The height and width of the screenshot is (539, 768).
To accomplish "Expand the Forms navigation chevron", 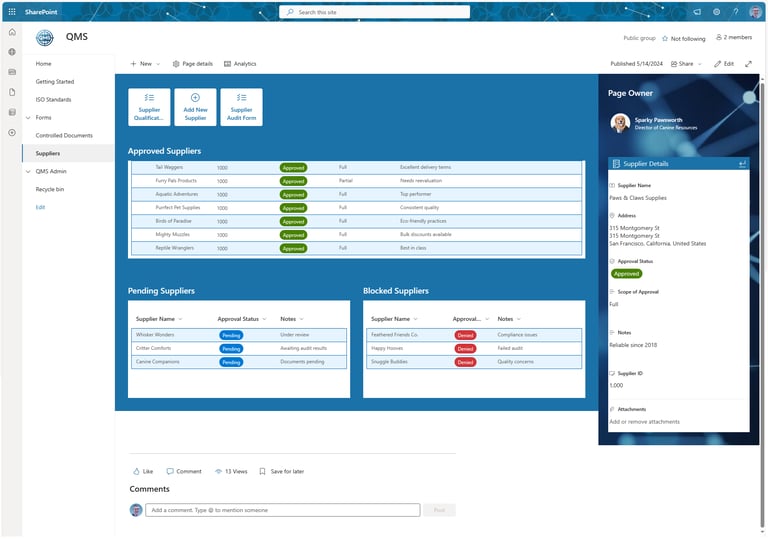I will click(x=28, y=118).
